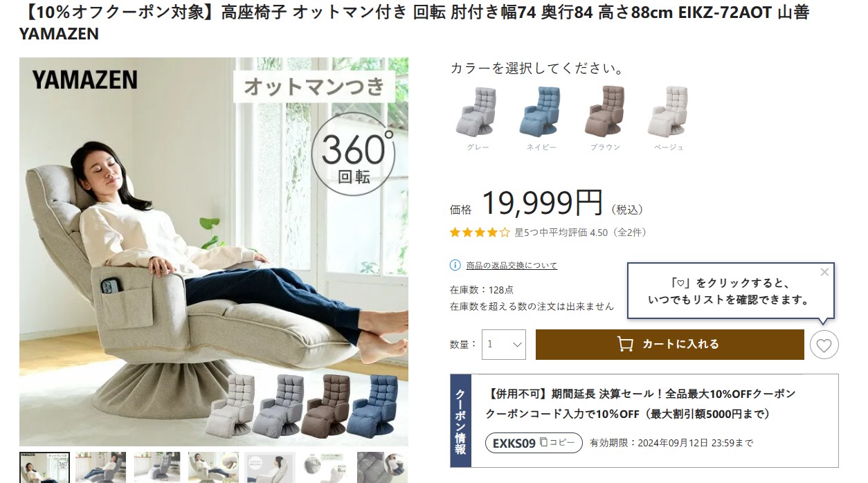868x483 pixels.
Task: Click the cart icon in the add-to-cart button
Action: [x=625, y=344]
